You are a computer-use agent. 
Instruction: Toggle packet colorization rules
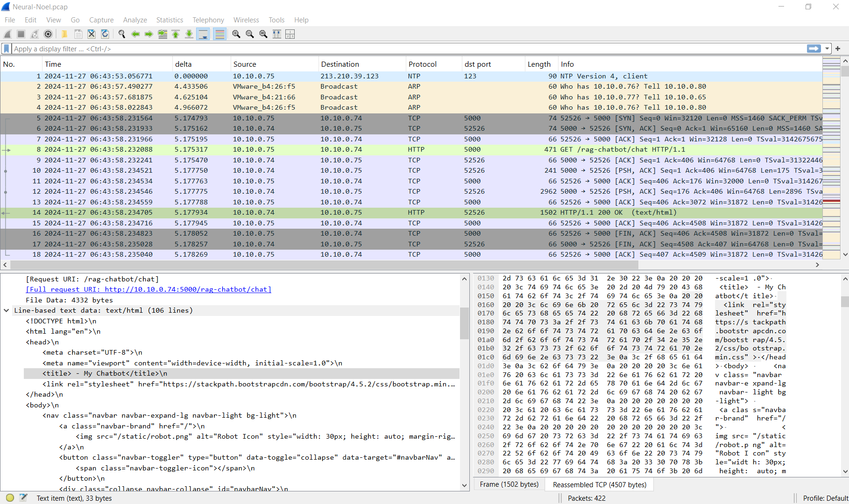click(x=219, y=34)
